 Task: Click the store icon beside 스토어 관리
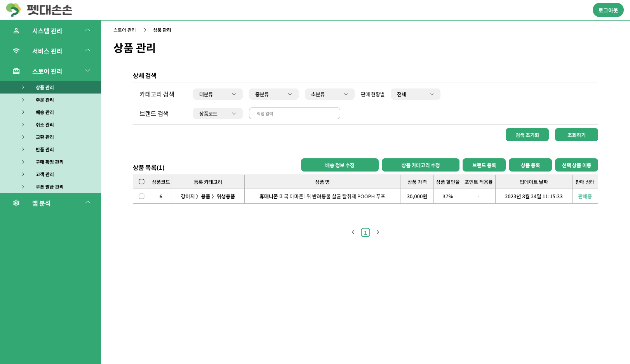pos(16,71)
